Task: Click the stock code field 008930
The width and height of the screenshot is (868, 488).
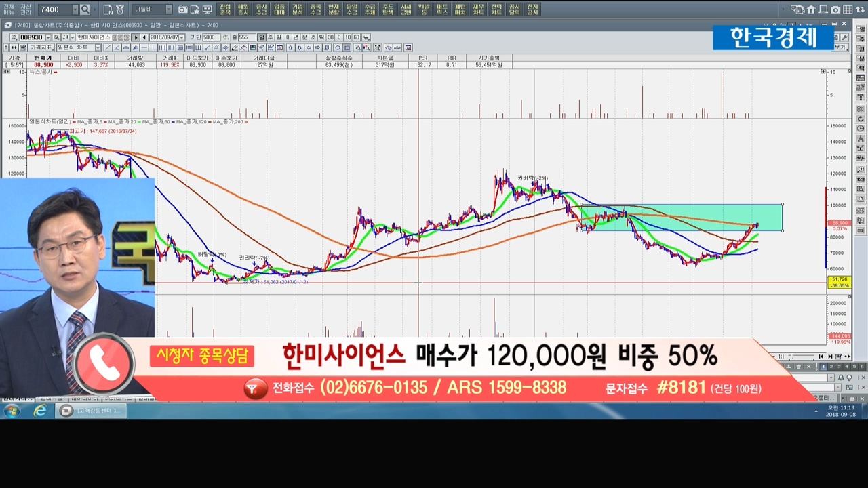Action: tap(31, 37)
